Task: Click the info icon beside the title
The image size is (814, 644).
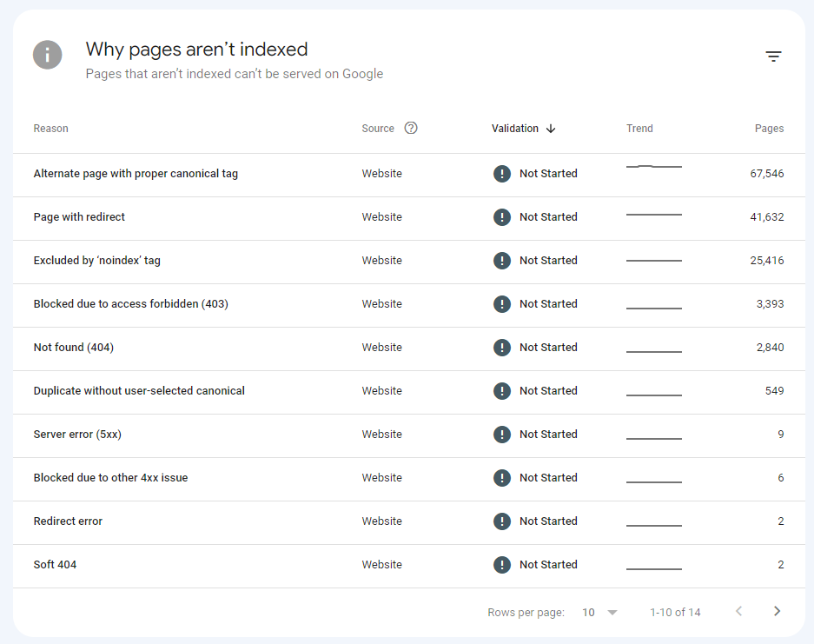Action: pos(48,54)
